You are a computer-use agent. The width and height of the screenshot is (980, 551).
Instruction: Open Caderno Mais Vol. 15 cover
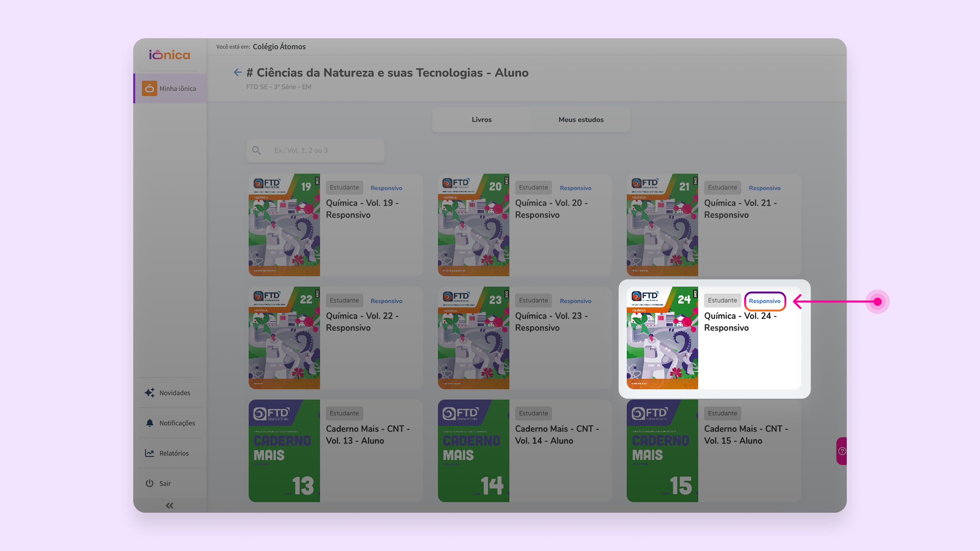click(662, 451)
